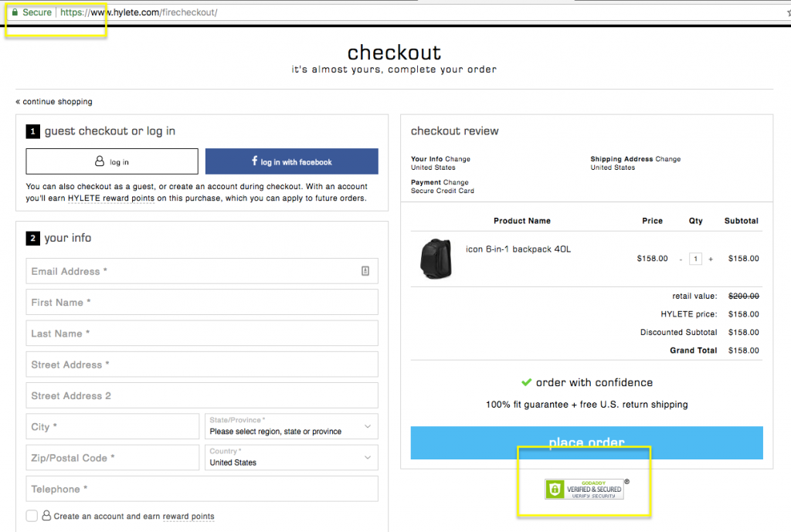Click the icon 6-in-1 backpack thumbnail
791x532 pixels.
[x=437, y=260]
